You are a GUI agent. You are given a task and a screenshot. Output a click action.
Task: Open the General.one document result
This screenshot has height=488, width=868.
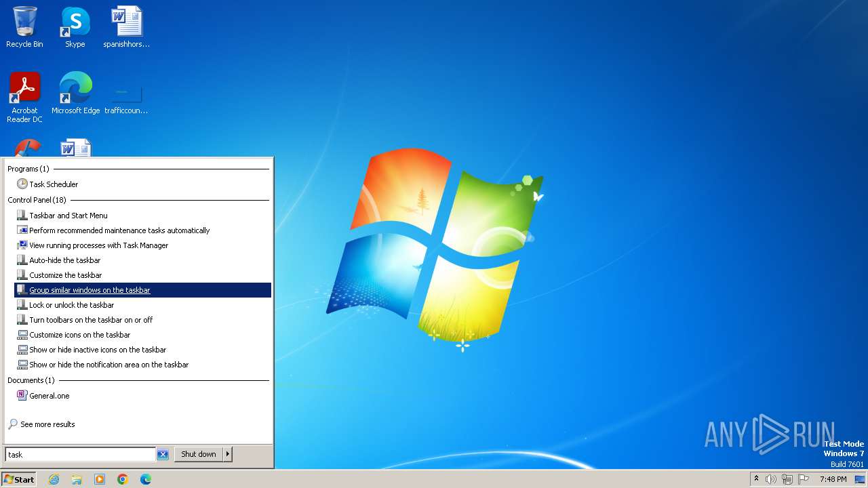pyautogui.click(x=143, y=396)
